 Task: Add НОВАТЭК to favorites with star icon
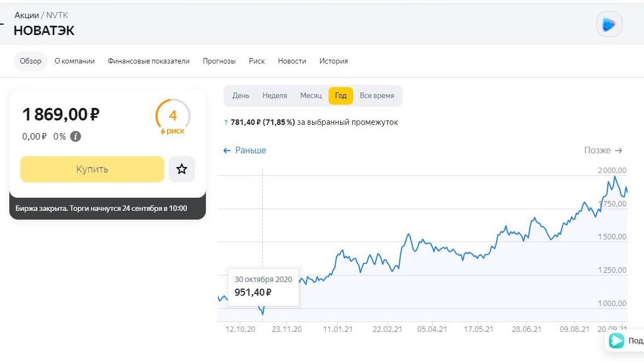[x=182, y=169]
